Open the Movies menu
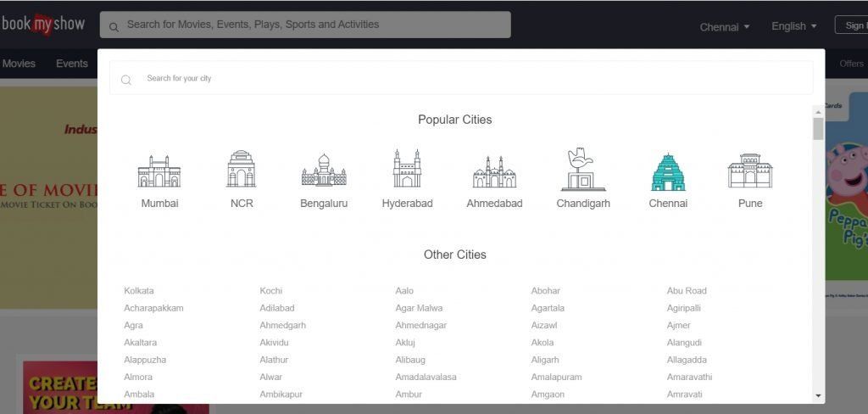This screenshot has width=868, height=414. pyautogui.click(x=19, y=64)
